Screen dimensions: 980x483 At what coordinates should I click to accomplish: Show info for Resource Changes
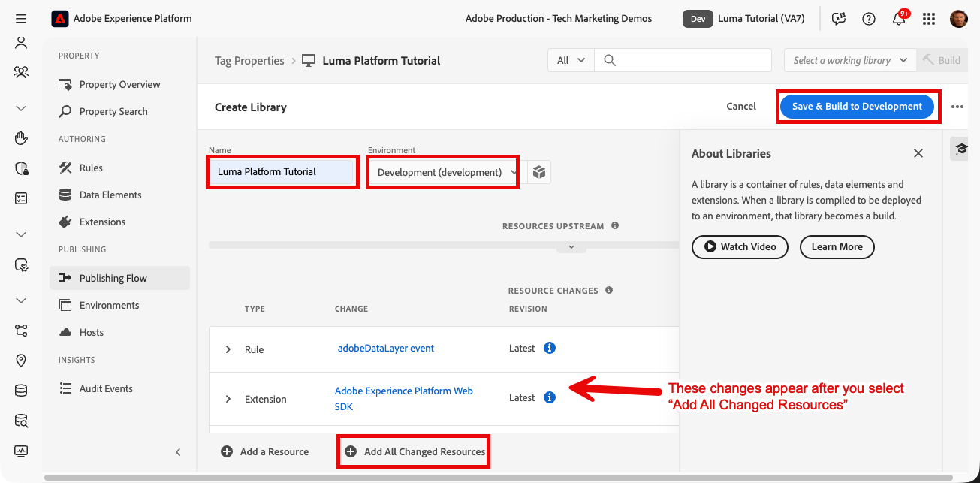click(609, 290)
